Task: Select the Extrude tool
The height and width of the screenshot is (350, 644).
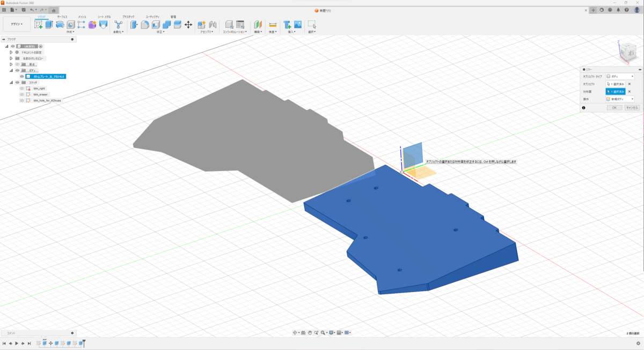Action: click(49, 25)
